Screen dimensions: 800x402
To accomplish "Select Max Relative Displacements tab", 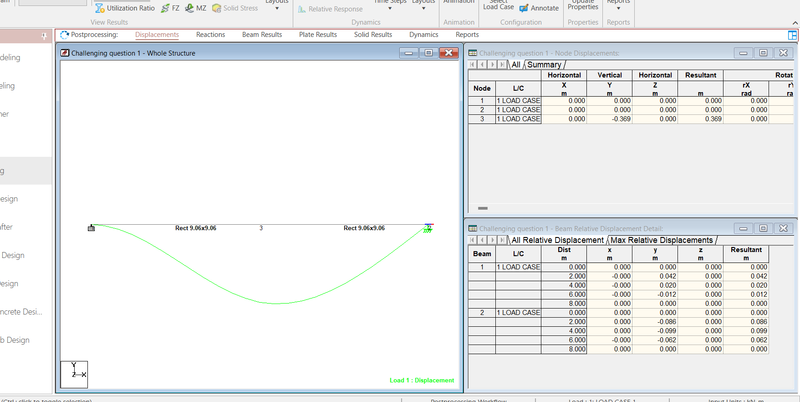I will pos(661,240).
